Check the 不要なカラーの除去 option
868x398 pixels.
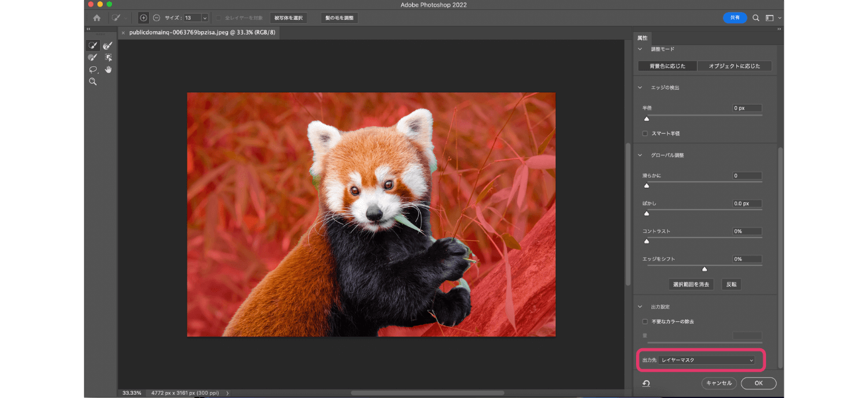(x=645, y=322)
